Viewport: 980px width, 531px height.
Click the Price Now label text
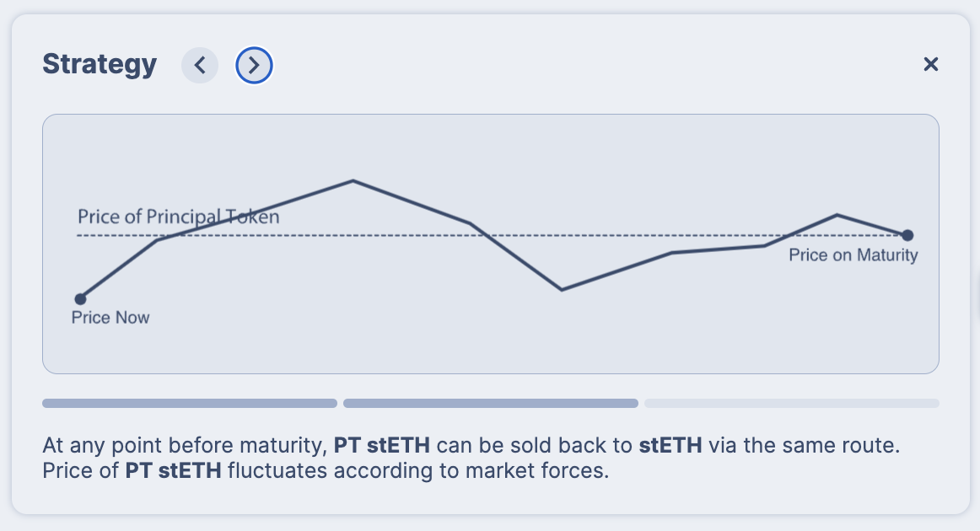pos(110,318)
